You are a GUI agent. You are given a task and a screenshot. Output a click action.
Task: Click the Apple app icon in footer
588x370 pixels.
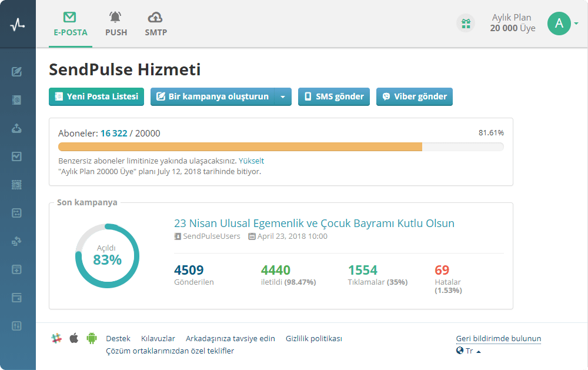coord(74,338)
